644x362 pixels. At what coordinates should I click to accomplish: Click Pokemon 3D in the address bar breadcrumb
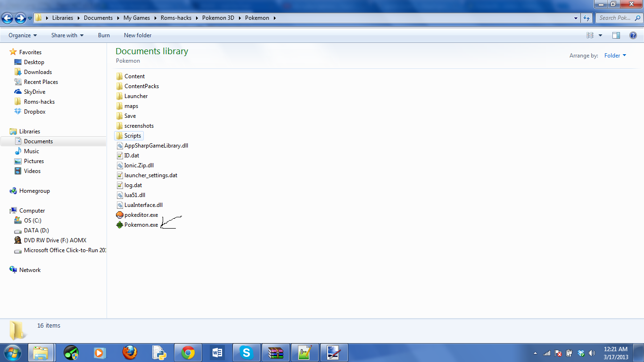(218, 18)
